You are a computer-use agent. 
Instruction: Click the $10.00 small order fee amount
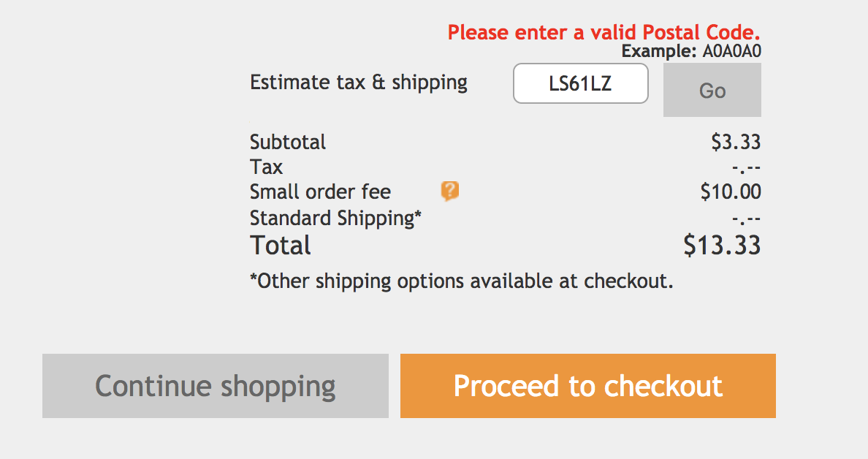pyautogui.click(x=731, y=192)
